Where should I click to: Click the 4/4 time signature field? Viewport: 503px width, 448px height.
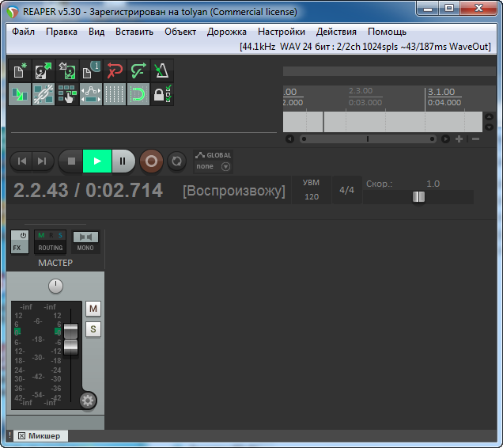(x=346, y=191)
